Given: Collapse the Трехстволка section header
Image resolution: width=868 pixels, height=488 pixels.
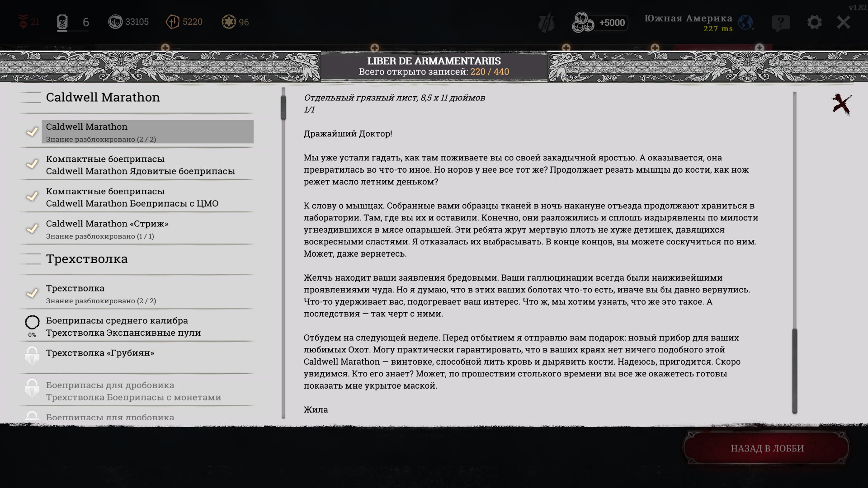Looking at the screenshot, I should [x=87, y=259].
